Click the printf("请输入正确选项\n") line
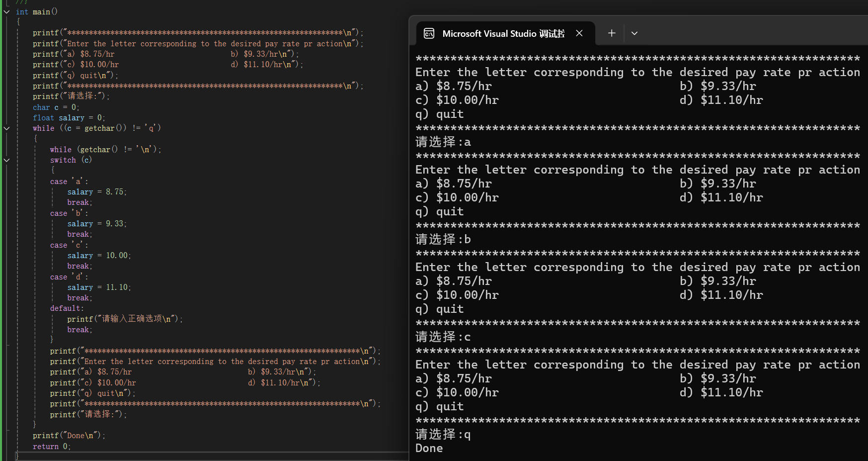868x461 pixels. click(125, 319)
